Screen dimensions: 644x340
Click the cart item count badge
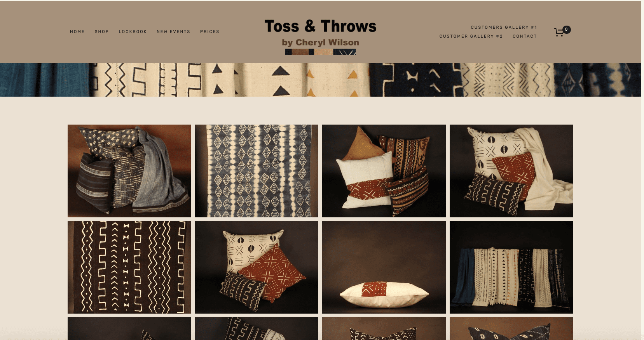[567, 29]
